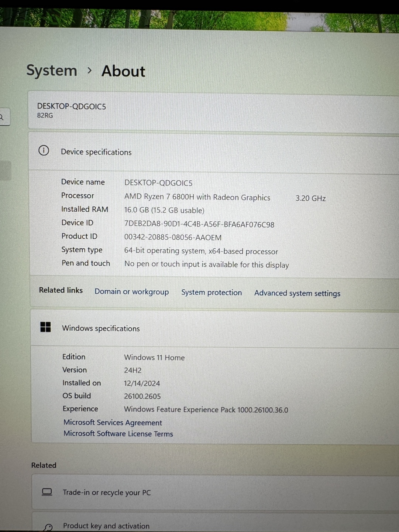Click the About page title
The image size is (399, 532).
click(123, 71)
